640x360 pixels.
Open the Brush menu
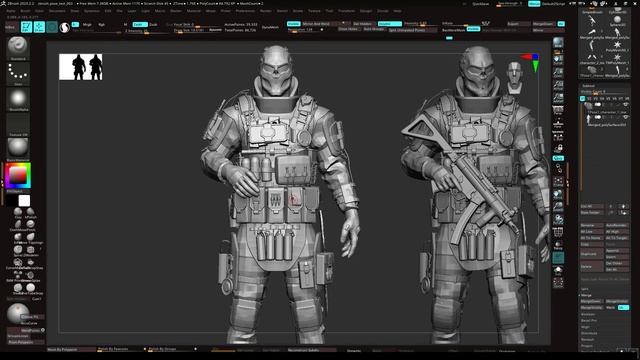[x=25, y=11]
